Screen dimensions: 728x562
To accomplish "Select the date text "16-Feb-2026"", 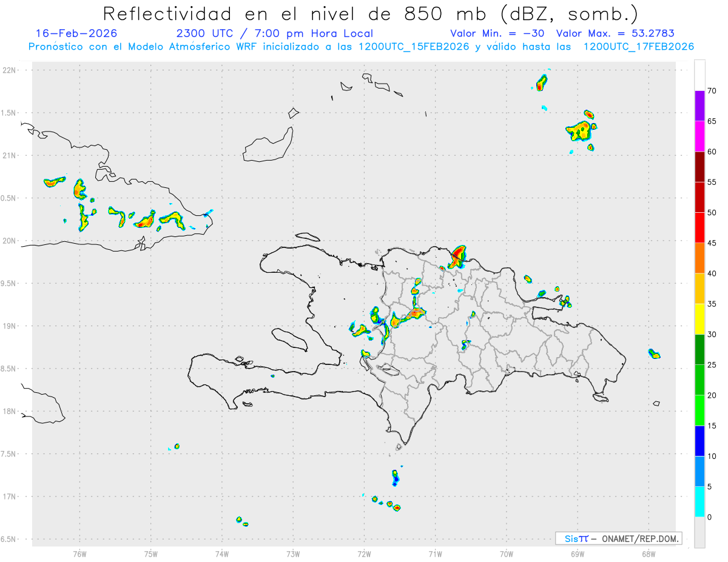I will (x=76, y=33).
